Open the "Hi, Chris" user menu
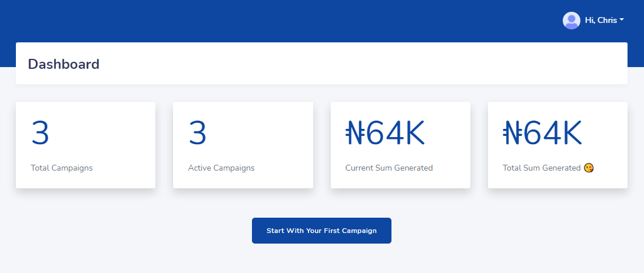Image resolution: width=644 pixels, height=273 pixels. (x=601, y=21)
